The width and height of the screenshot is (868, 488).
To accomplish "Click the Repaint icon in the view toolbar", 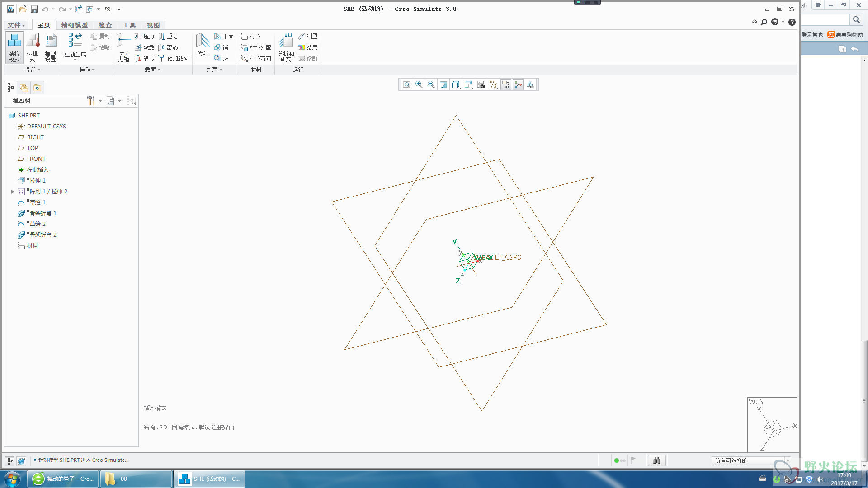I will point(443,84).
